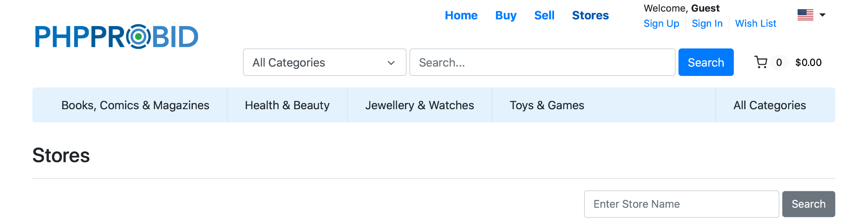This screenshot has height=222, width=868.
Task: Open the Sell menu item
Action: point(544,15)
